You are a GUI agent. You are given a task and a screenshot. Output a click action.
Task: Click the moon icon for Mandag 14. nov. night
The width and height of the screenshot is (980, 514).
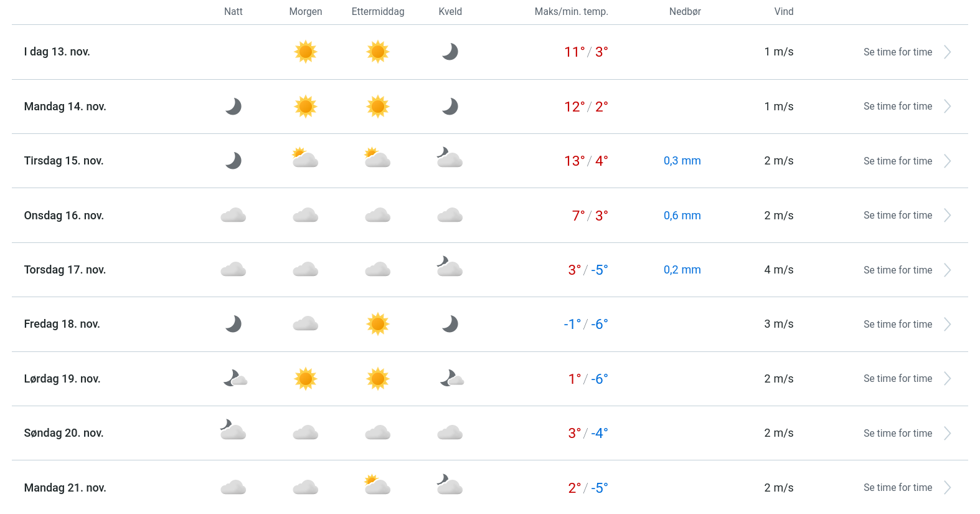point(233,107)
